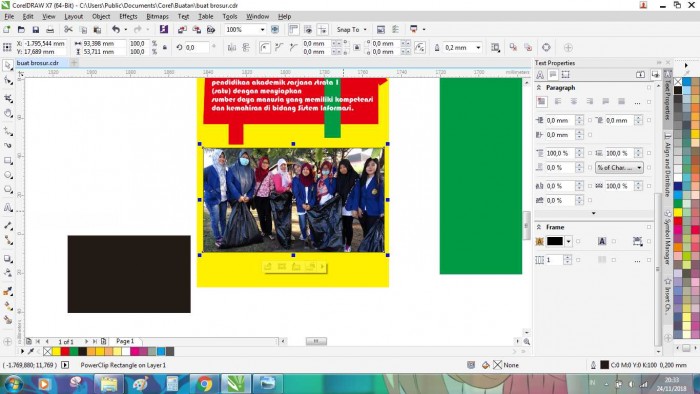
Task: Toggle left paragraph alignment button
Action: [558, 102]
